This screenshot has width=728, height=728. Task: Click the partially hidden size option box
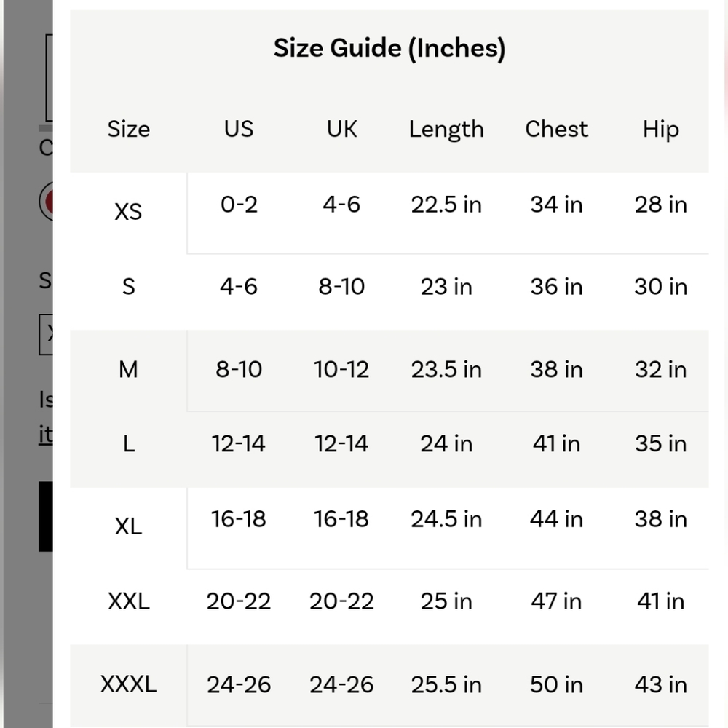45,334
